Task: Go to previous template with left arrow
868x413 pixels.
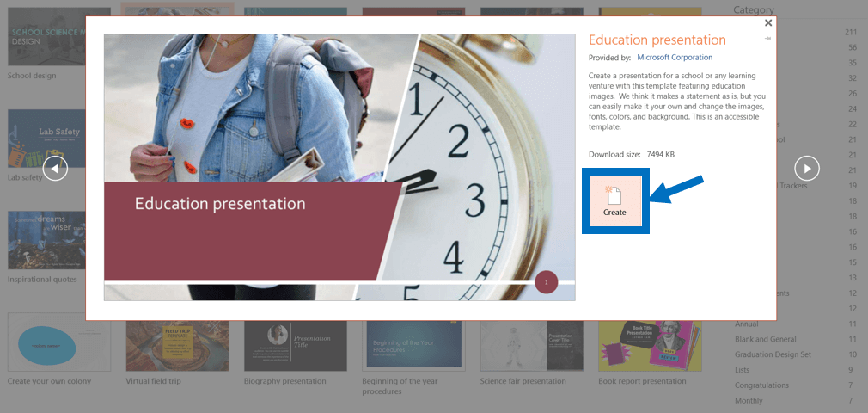Action: pyautogui.click(x=55, y=168)
